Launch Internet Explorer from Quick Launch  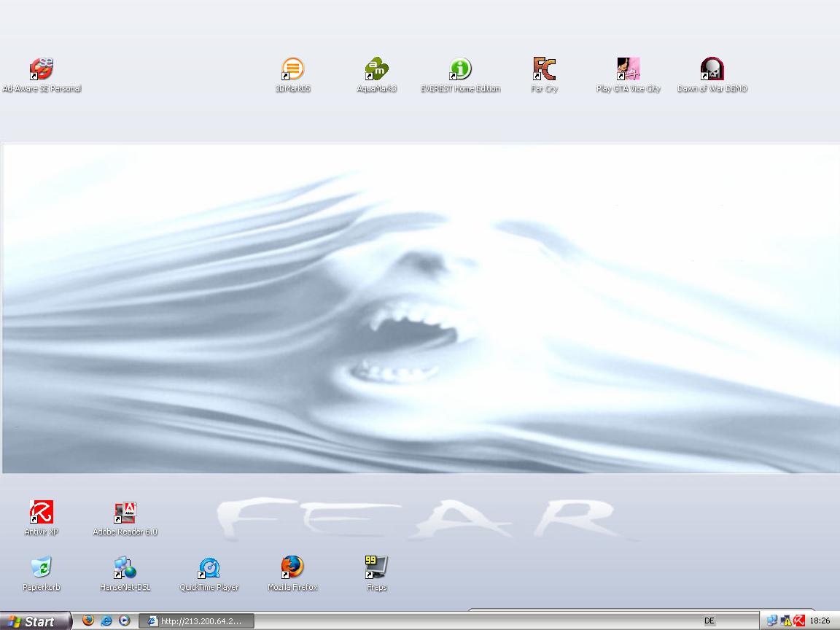(x=106, y=621)
